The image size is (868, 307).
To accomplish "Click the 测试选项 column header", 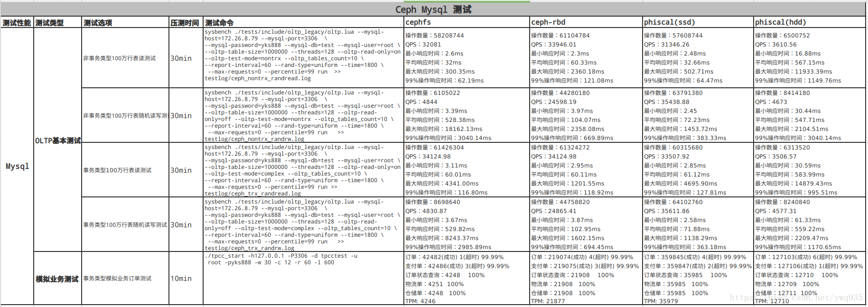I will (125, 23).
